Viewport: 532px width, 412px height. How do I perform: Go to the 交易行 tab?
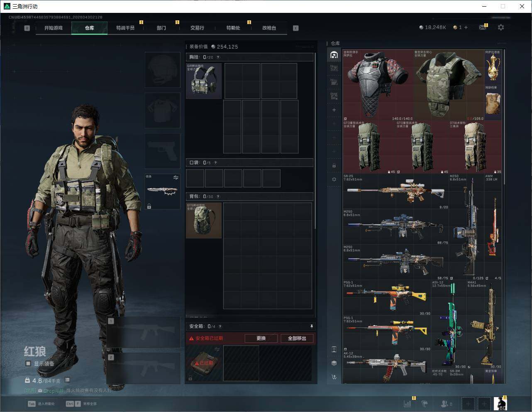tap(197, 28)
